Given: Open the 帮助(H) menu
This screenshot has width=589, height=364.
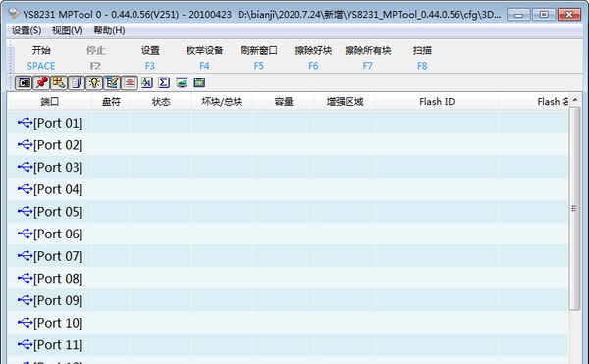Looking at the screenshot, I should coord(109,30).
